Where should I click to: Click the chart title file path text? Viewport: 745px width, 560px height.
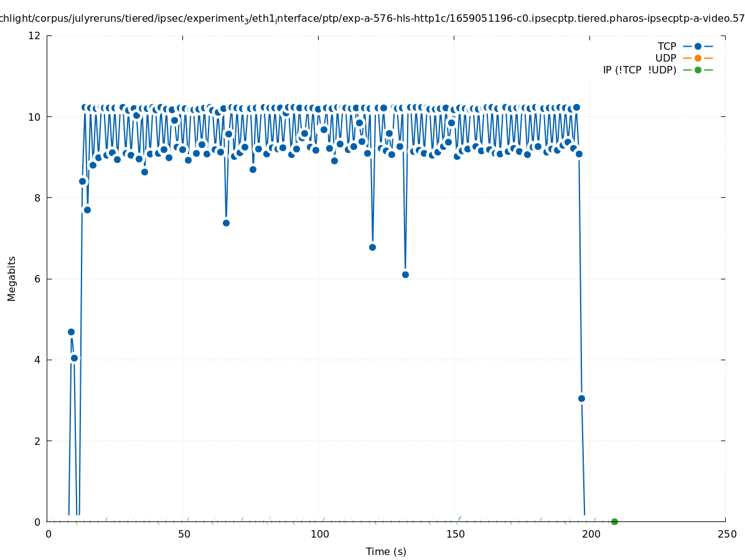click(x=372, y=19)
